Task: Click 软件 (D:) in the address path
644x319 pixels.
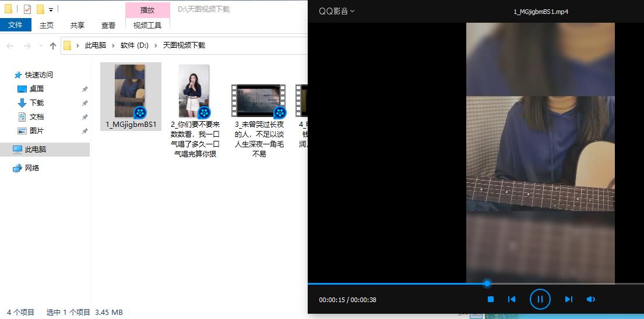Action: 134,45
